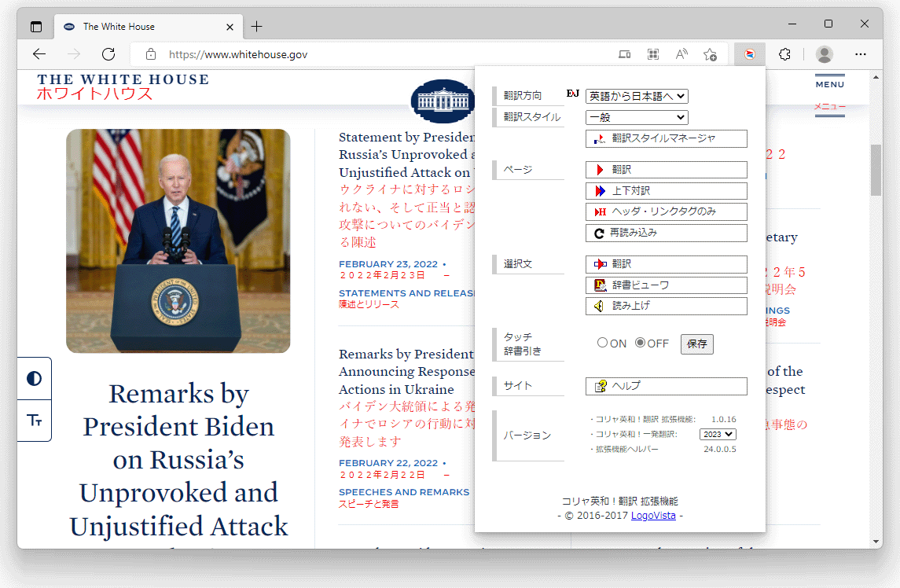Screen dimensions: 900x588
Task: Open the user profile avatar
Action: tap(825, 54)
